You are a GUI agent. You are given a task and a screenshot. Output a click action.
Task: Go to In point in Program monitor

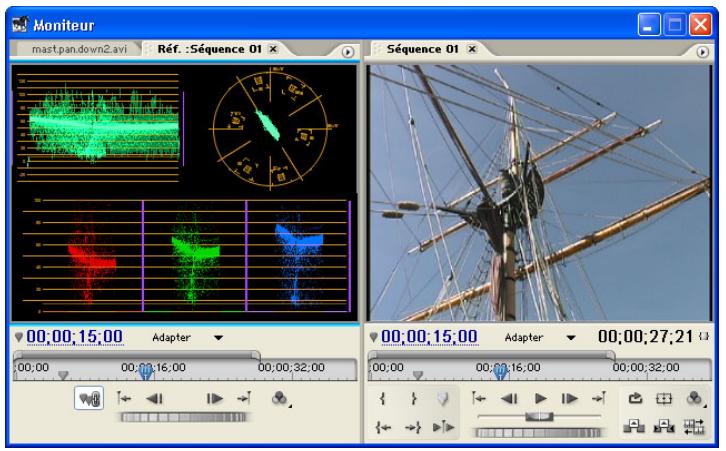(x=384, y=427)
